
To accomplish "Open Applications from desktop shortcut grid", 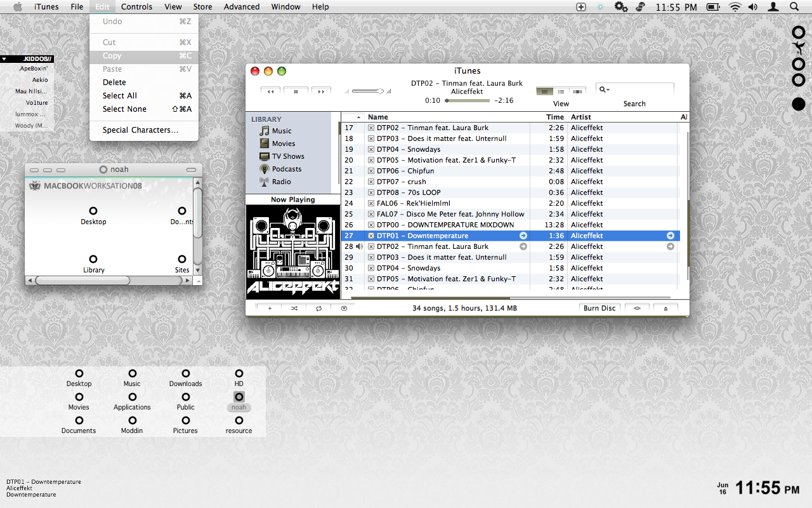I will tap(132, 402).
